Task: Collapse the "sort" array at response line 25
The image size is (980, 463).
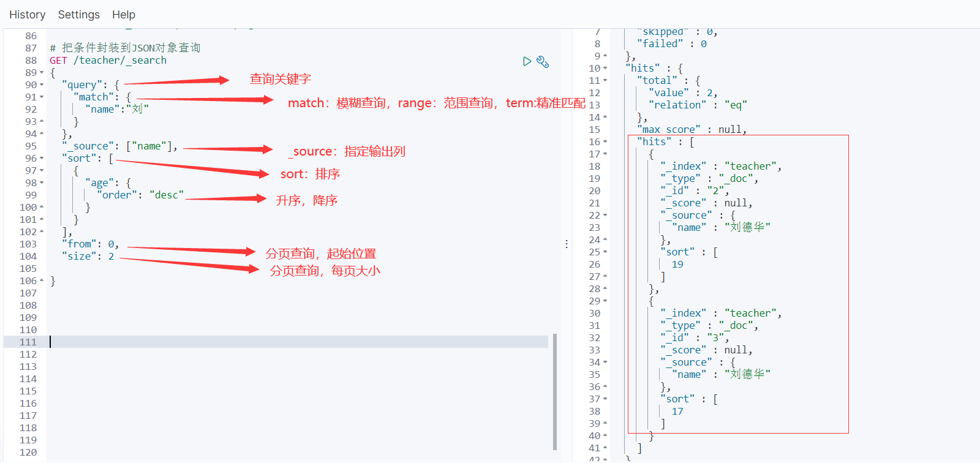Action: (605, 252)
